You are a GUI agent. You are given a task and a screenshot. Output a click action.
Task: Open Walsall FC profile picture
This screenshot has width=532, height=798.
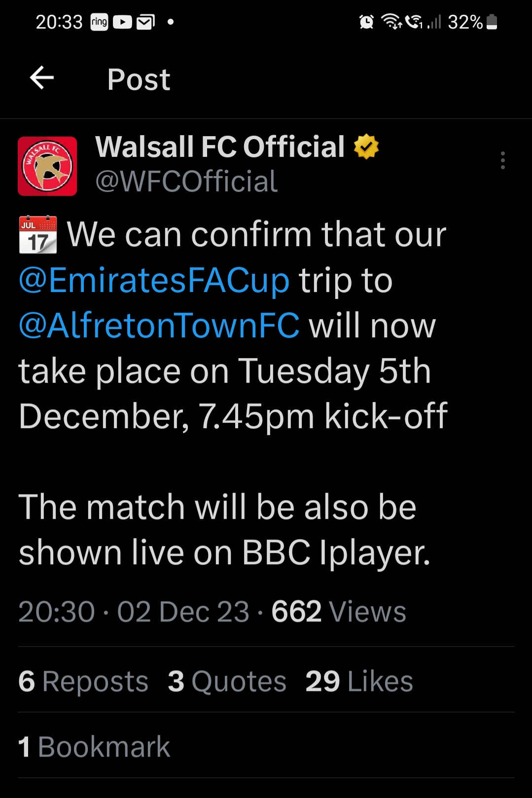47,166
